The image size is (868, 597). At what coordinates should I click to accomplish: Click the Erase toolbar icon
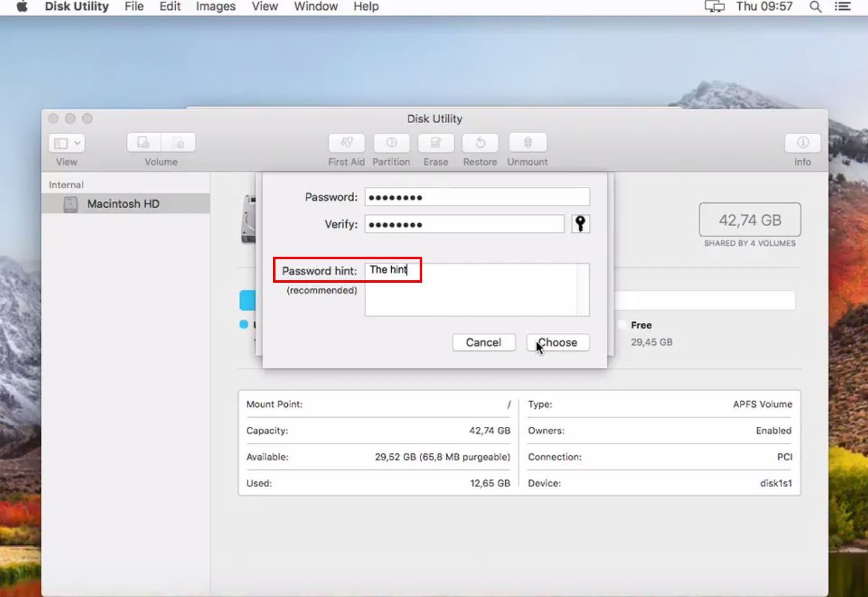coord(436,143)
